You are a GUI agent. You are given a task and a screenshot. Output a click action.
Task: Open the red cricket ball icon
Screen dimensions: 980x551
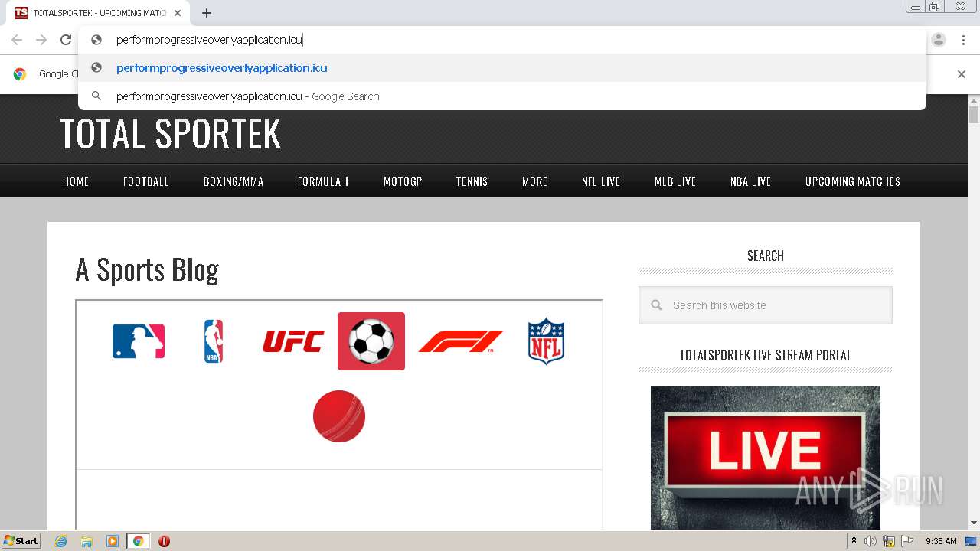point(339,416)
